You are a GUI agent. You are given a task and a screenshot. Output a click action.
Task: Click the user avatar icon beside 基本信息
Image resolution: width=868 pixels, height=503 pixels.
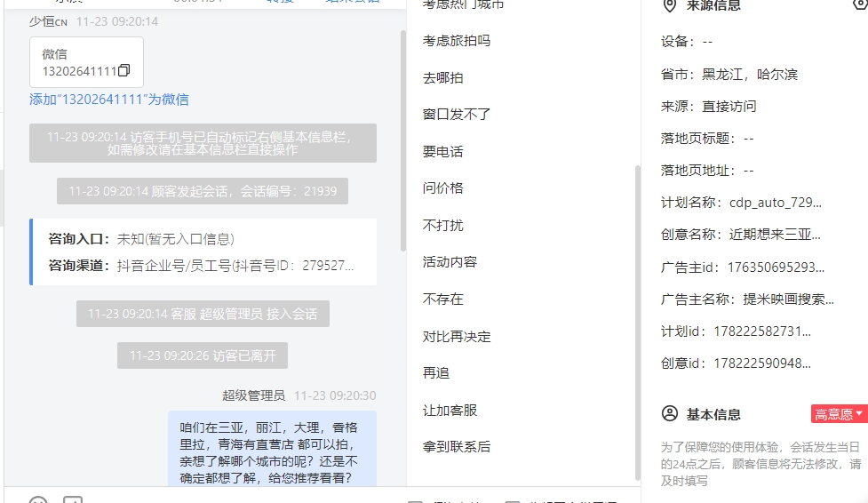(x=670, y=414)
